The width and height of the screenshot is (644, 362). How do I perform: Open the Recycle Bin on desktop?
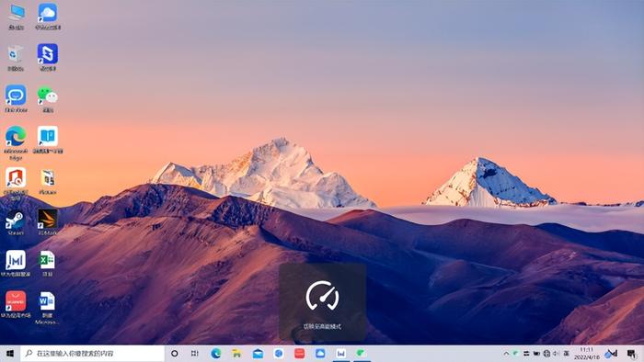[16, 58]
